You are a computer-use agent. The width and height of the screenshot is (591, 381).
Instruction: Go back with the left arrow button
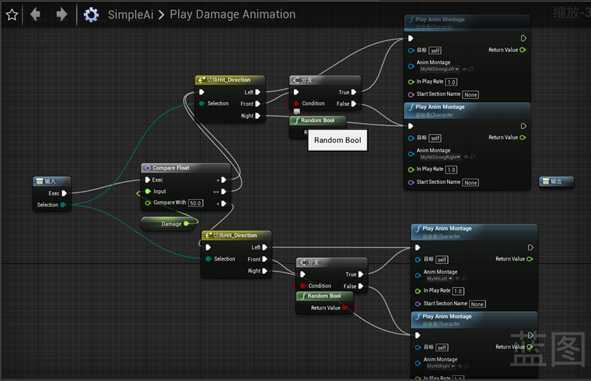[x=35, y=15]
